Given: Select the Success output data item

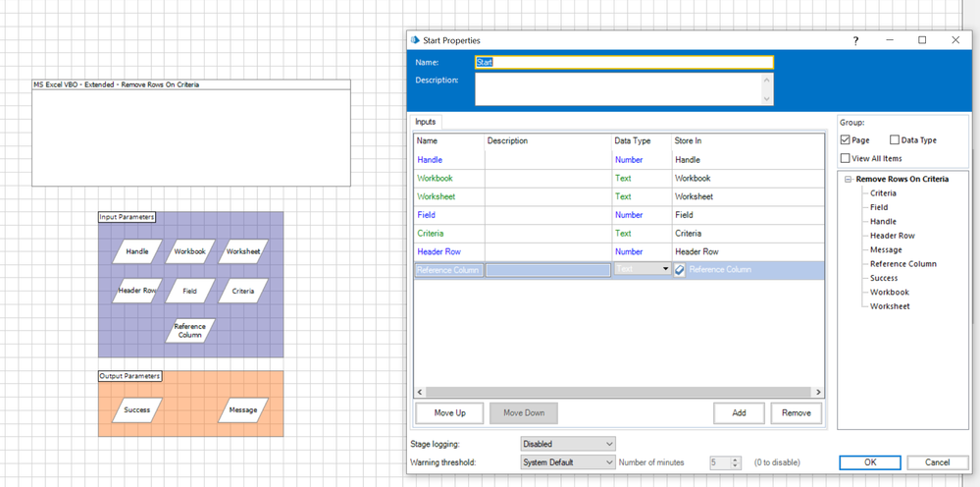Looking at the screenshot, I should click(x=137, y=409).
